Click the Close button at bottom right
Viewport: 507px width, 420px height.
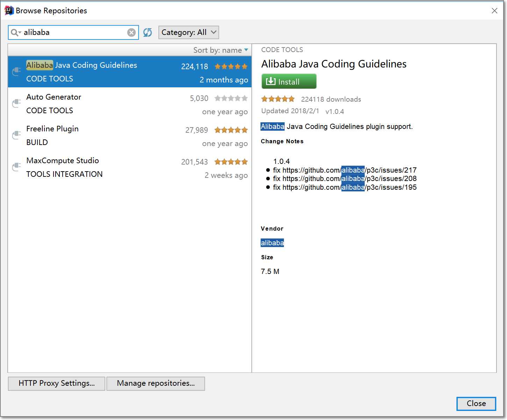pyautogui.click(x=476, y=404)
